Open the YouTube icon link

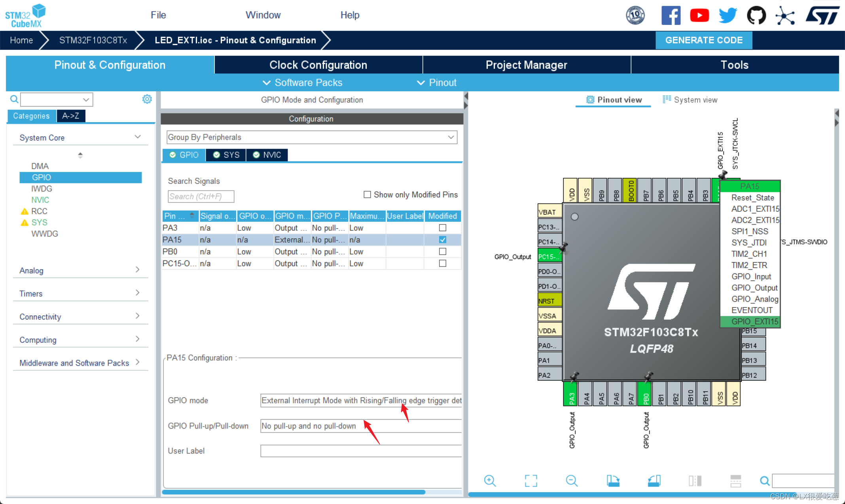click(699, 15)
